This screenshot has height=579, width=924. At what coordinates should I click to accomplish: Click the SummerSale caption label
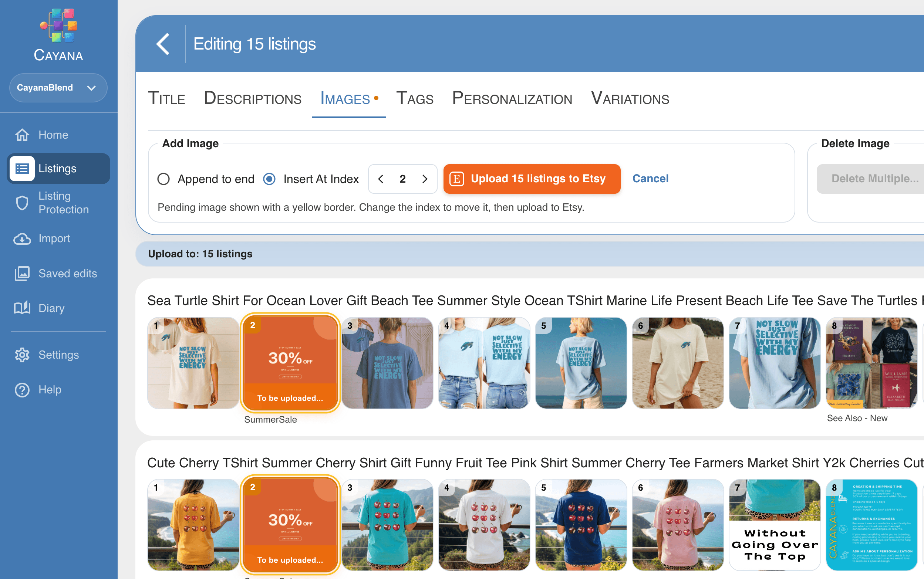tap(270, 420)
